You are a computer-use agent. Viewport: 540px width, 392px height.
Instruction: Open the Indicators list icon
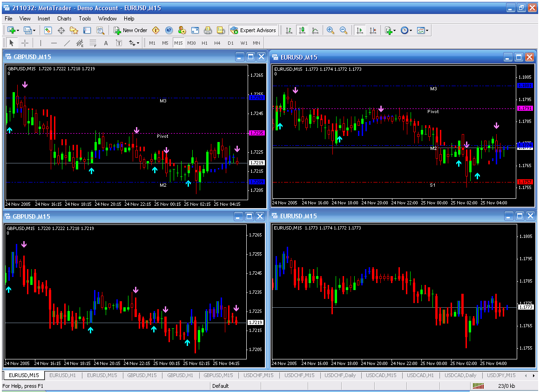tap(388, 30)
